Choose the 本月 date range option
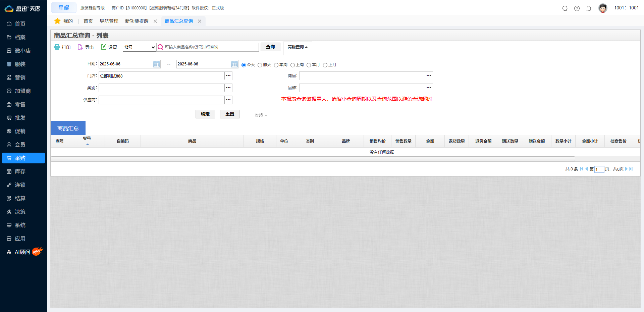This screenshot has height=312, width=644. click(x=309, y=65)
